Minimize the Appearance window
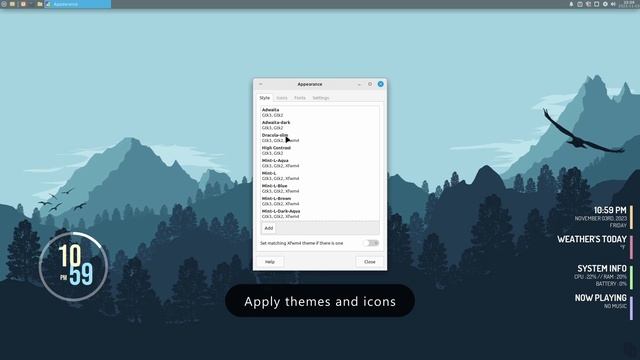The image size is (640, 360). [360, 84]
